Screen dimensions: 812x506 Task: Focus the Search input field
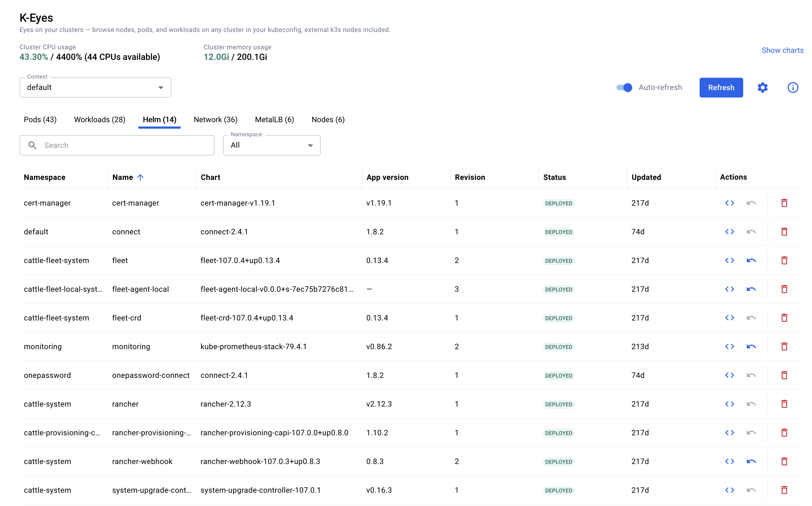pos(117,145)
